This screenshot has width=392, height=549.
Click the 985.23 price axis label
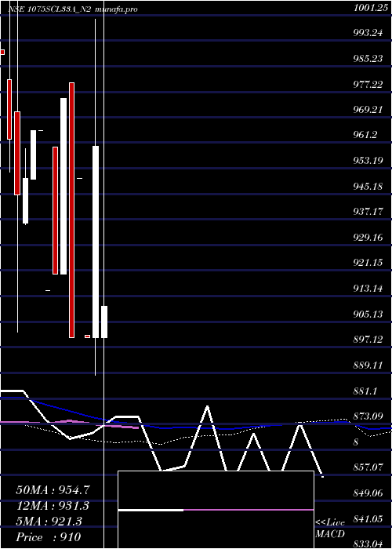coord(368,59)
